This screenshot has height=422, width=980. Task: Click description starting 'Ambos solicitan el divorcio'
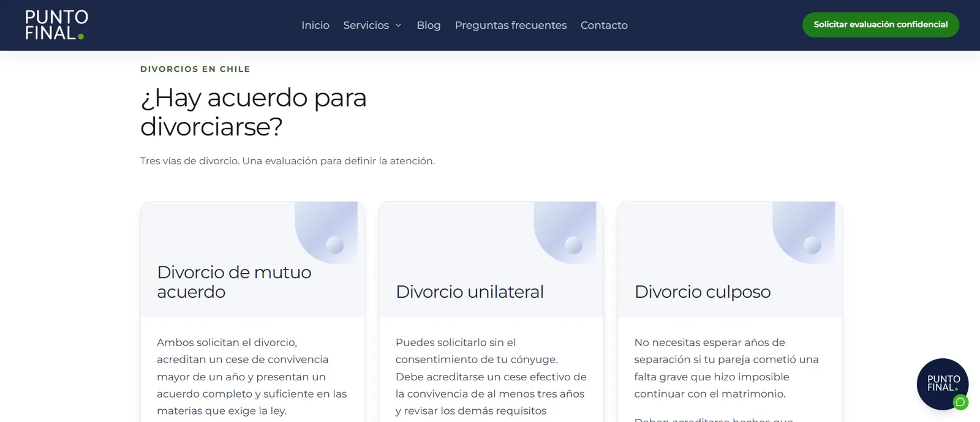point(252,377)
